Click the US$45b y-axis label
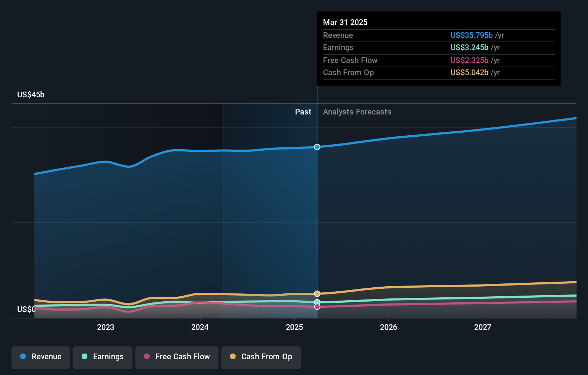Viewport: 588px width, 375px height. pos(31,95)
